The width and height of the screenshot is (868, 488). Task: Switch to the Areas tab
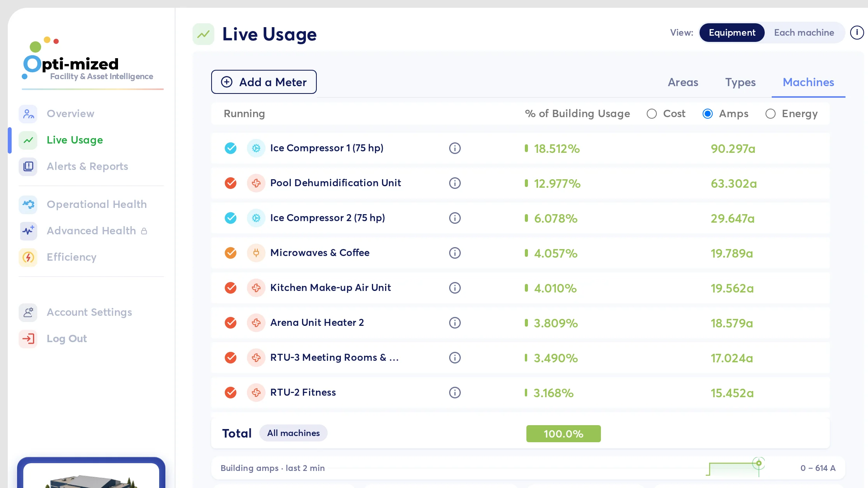[x=683, y=82]
